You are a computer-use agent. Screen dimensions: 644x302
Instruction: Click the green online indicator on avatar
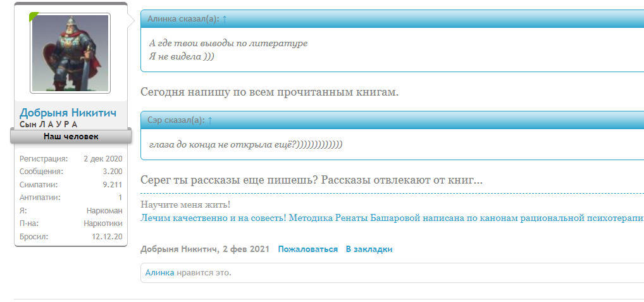33,16
